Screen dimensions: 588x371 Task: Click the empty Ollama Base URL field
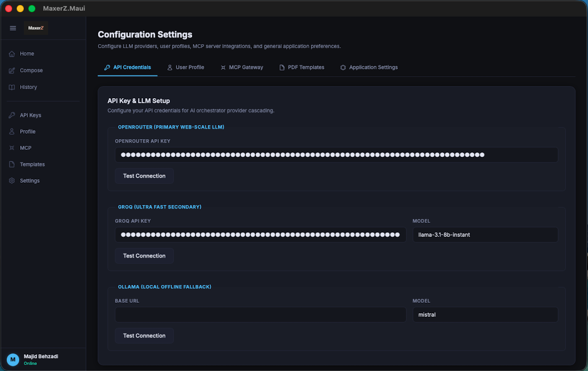tap(260, 315)
